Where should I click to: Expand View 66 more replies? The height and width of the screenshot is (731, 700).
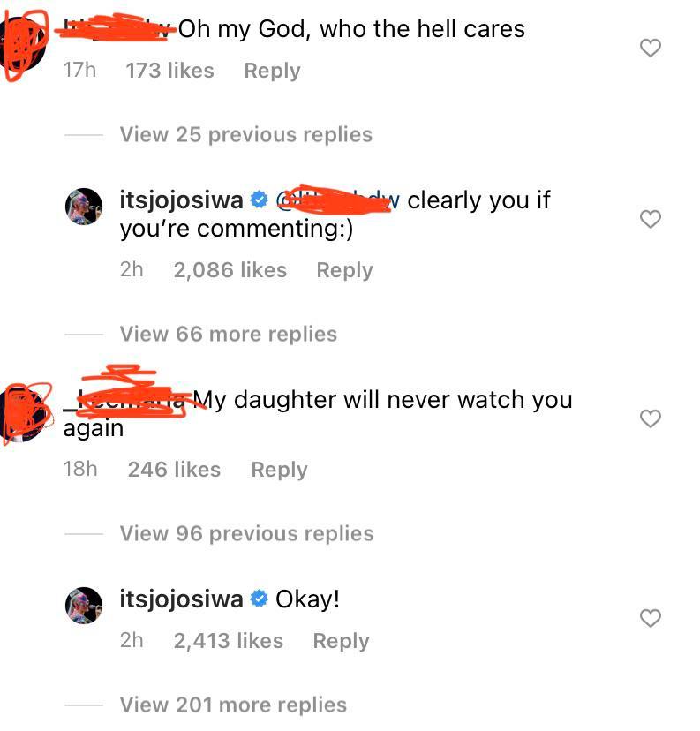pyautogui.click(x=229, y=335)
